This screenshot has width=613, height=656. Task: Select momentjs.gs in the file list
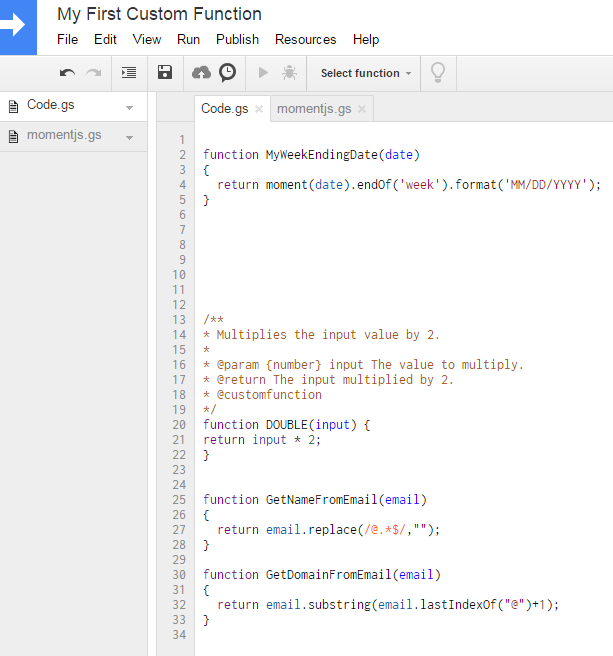click(x=64, y=136)
